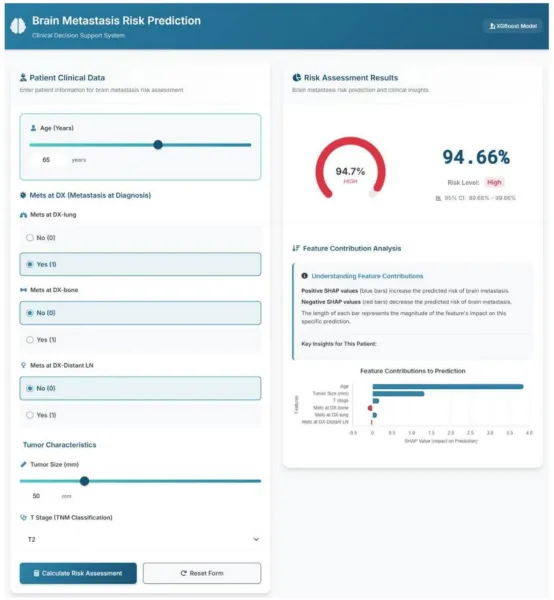Open the T Stage dropdown showing T2
The height and width of the screenshot is (600, 554).
tap(140, 539)
